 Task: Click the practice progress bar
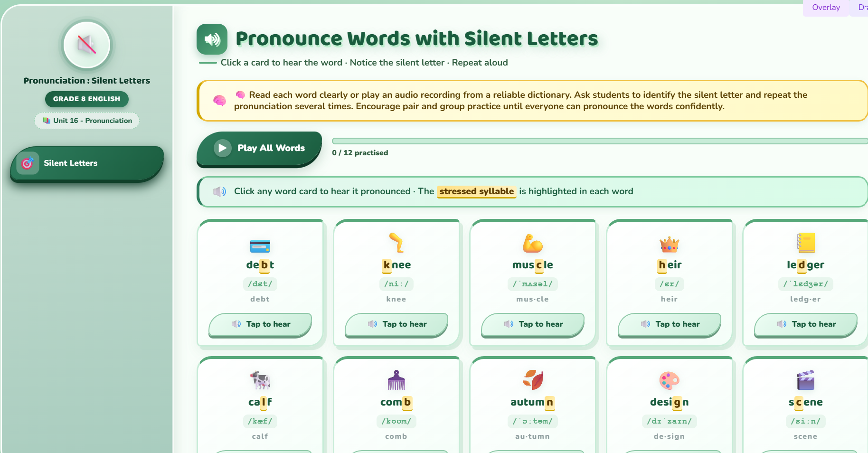pos(600,141)
